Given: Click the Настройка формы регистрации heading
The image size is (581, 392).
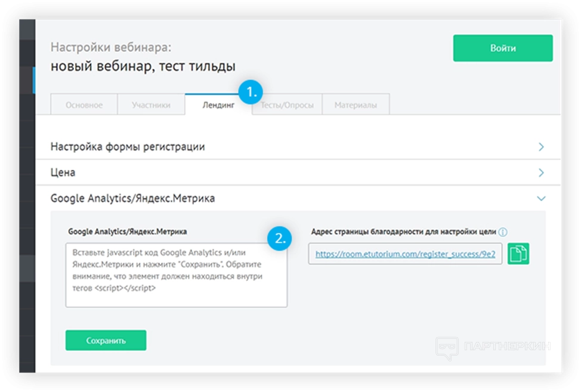Looking at the screenshot, I should [x=128, y=147].
